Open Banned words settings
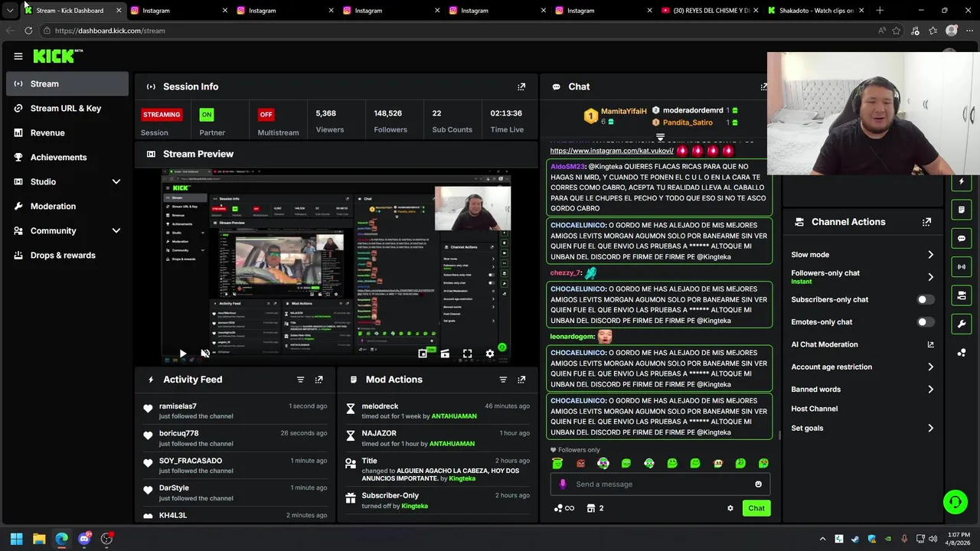 click(862, 390)
